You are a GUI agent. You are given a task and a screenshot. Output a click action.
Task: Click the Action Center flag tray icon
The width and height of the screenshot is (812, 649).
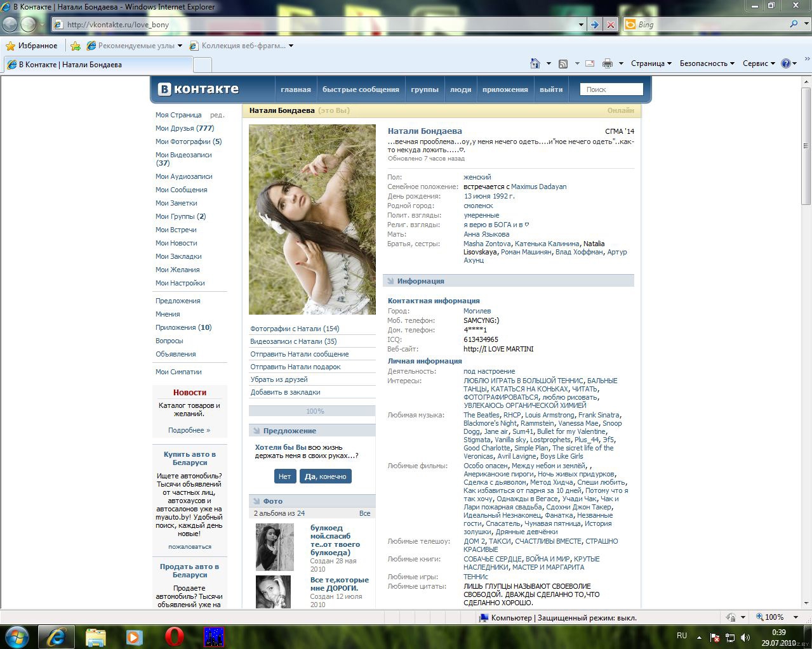click(x=715, y=637)
